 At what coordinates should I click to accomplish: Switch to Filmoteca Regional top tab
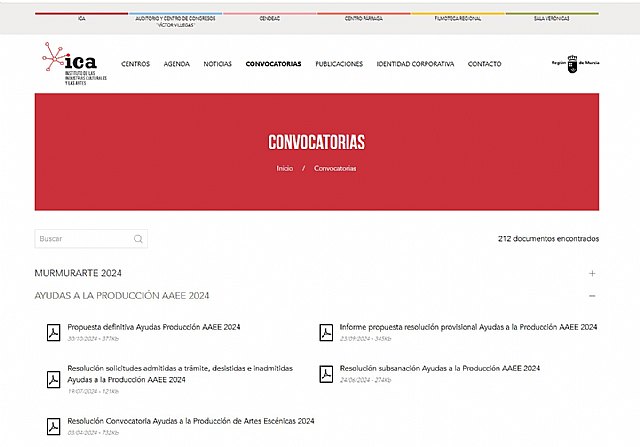458,18
